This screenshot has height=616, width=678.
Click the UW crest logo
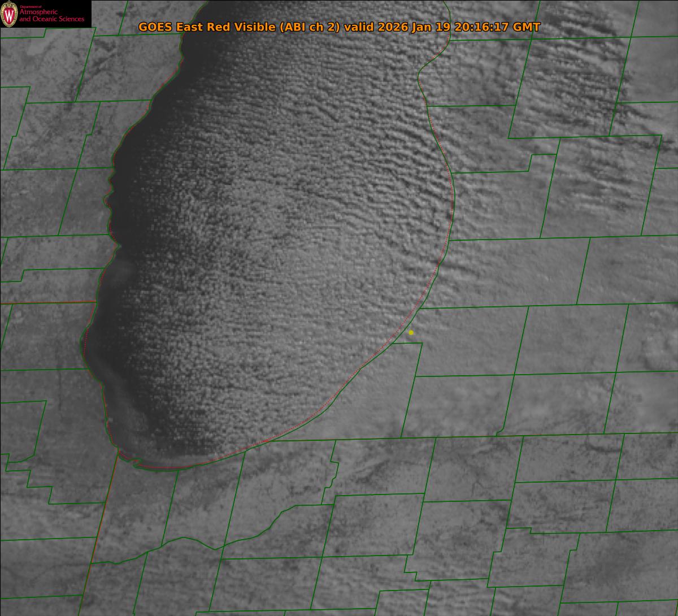coord(10,14)
